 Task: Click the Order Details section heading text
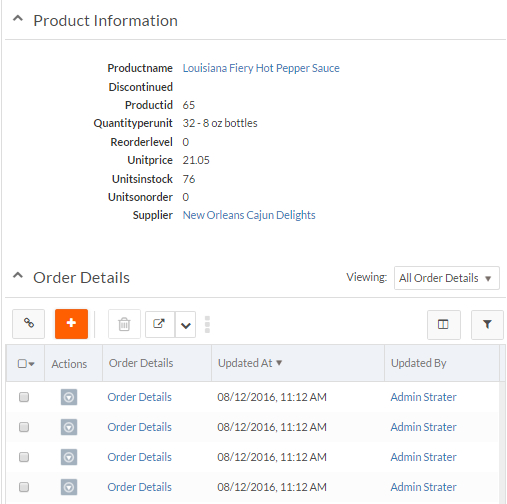point(81,278)
